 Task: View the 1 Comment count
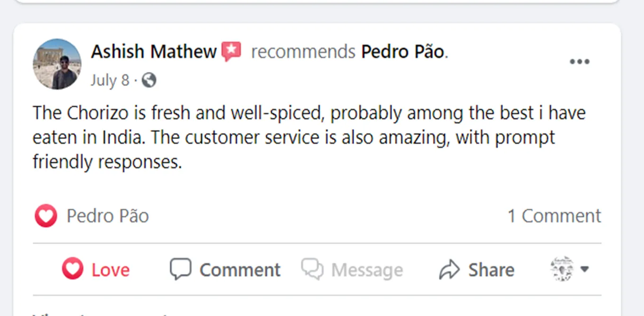[x=554, y=216]
